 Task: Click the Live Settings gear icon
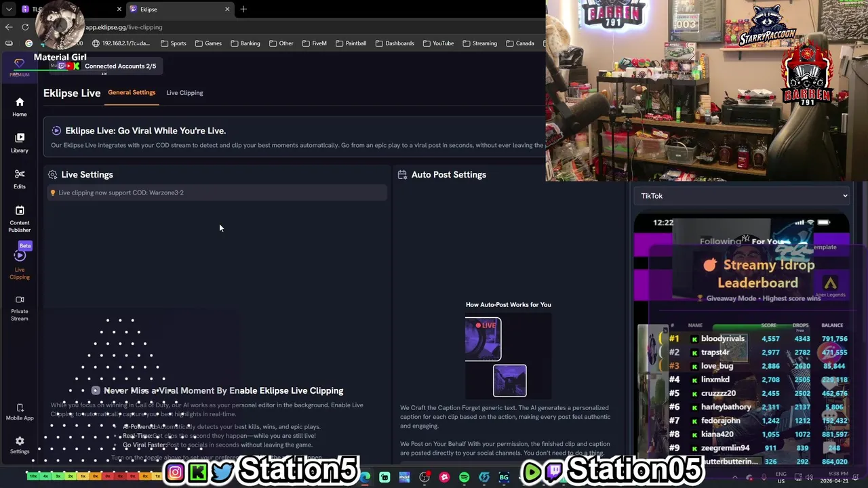pyautogui.click(x=53, y=175)
